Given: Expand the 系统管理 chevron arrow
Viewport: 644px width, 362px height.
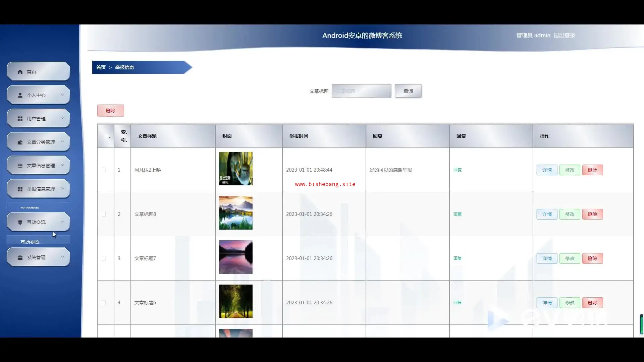Looking at the screenshot, I should pos(62,257).
